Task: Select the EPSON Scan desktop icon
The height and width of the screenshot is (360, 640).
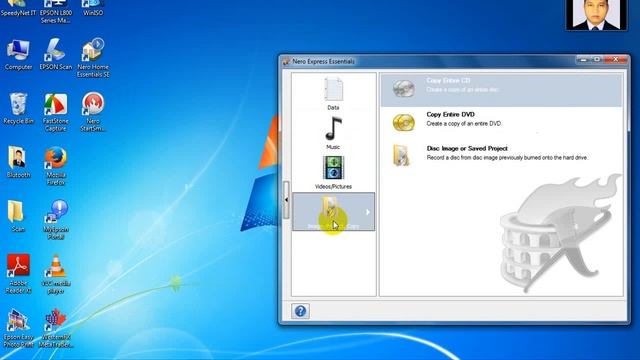Action: tap(56, 55)
